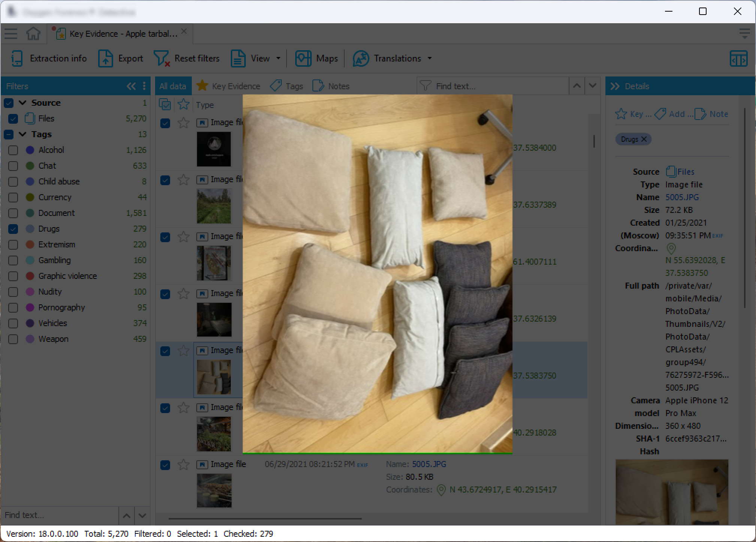
Task: Click the Translations toolbar icon
Action: pos(361,58)
